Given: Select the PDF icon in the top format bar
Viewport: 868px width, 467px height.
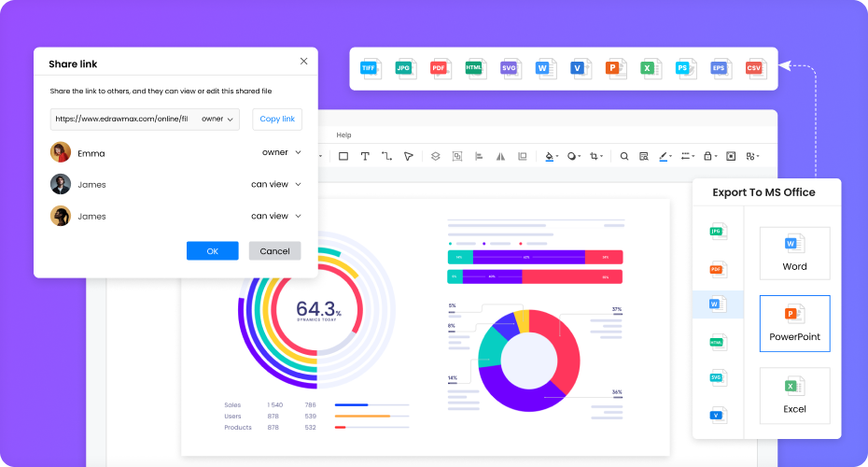Looking at the screenshot, I should [439, 67].
